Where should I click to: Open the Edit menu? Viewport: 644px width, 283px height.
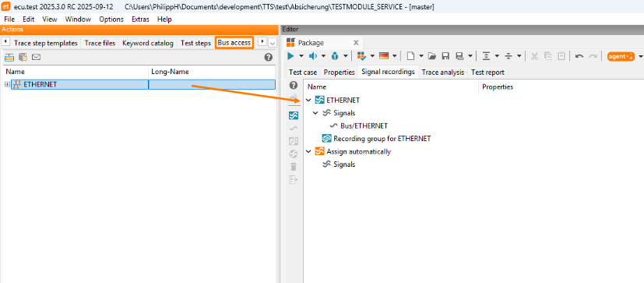point(29,19)
